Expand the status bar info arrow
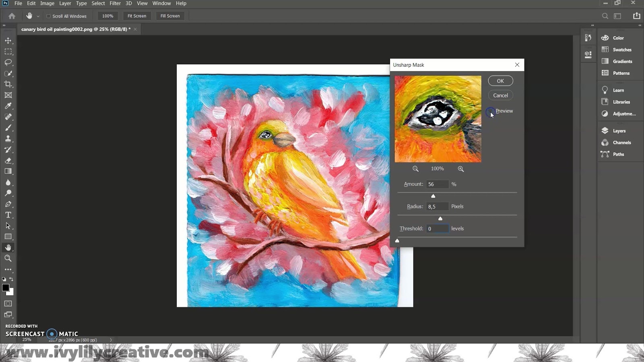Viewport: 644px width, 362px height. (111, 340)
